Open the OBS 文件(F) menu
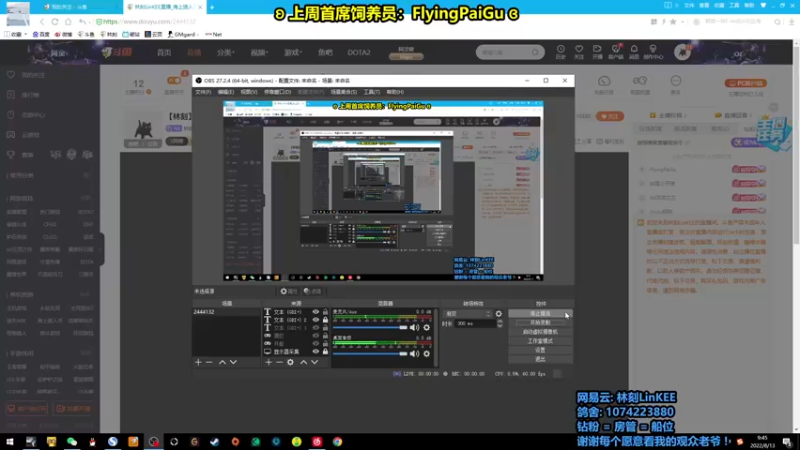The width and height of the screenshot is (800, 450). 203,92
